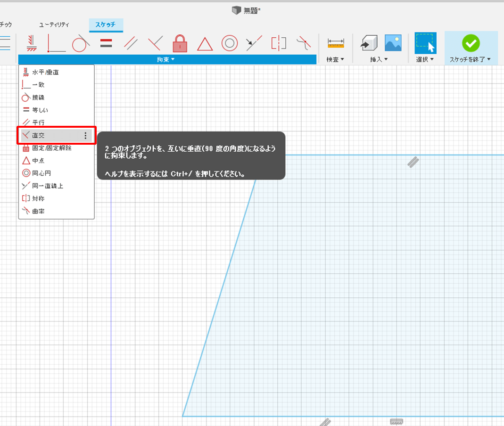Open the three-dot options beside 直交
This screenshot has width=504, height=426.
(x=85, y=136)
